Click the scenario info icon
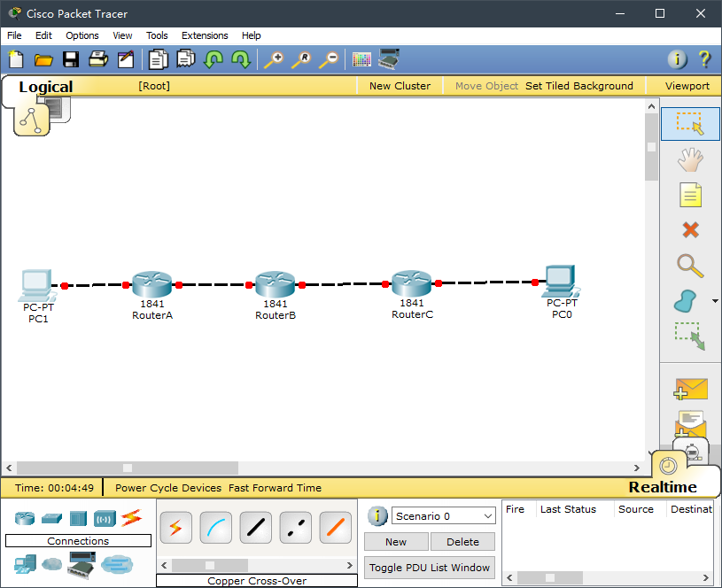 click(377, 516)
